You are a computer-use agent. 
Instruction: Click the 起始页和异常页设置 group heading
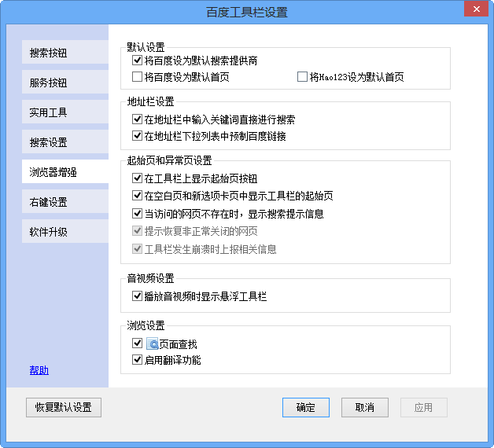tap(169, 160)
